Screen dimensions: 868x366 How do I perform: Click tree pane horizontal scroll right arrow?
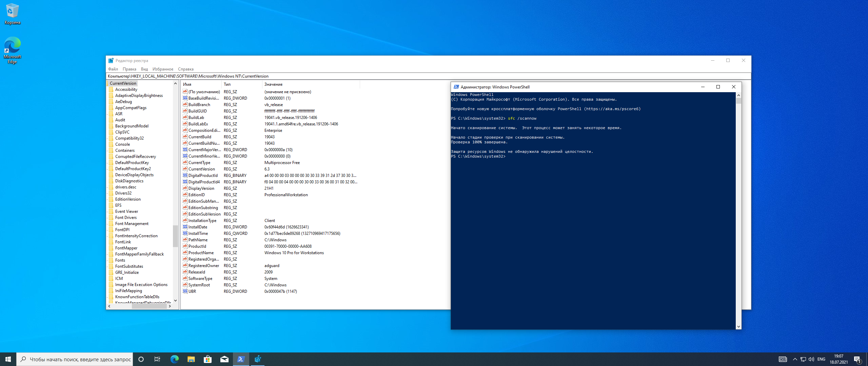click(170, 306)
